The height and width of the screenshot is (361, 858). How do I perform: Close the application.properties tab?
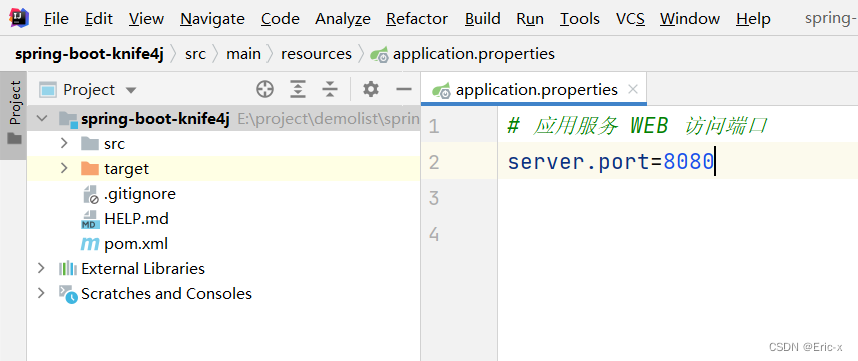click(x=633, y=89)
